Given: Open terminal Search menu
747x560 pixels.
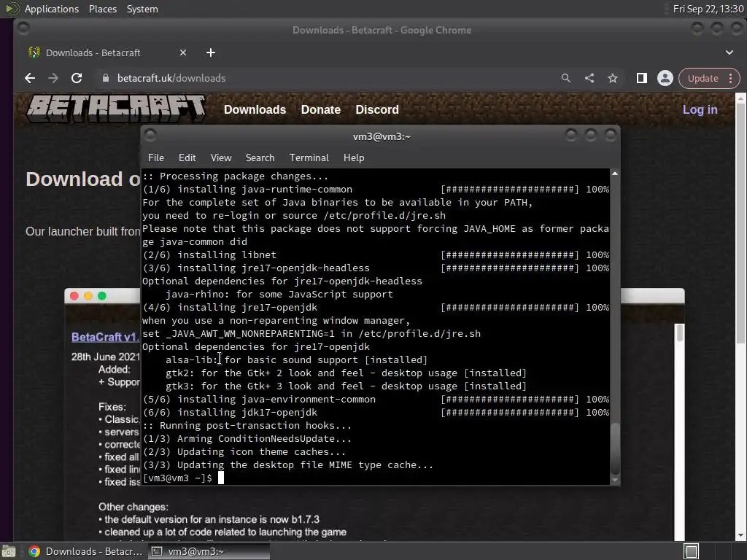Looking at the screenshot, I should click(260, 157).
